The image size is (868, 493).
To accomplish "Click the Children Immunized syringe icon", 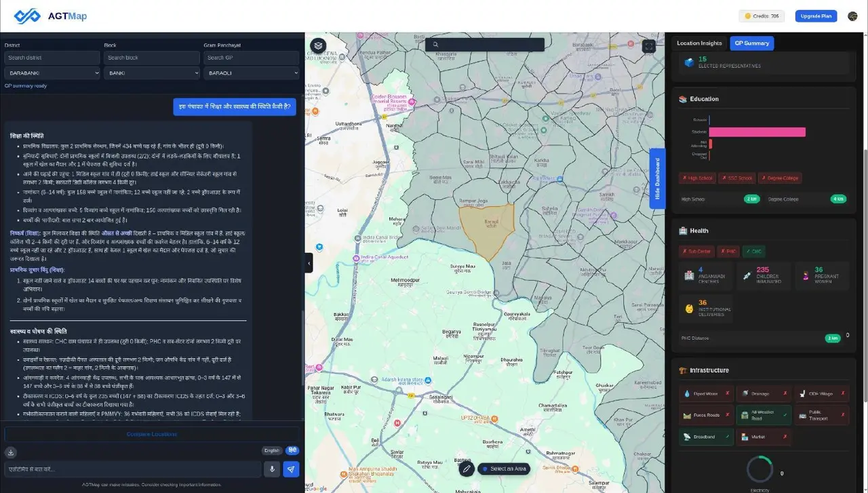I will point(747,275).
